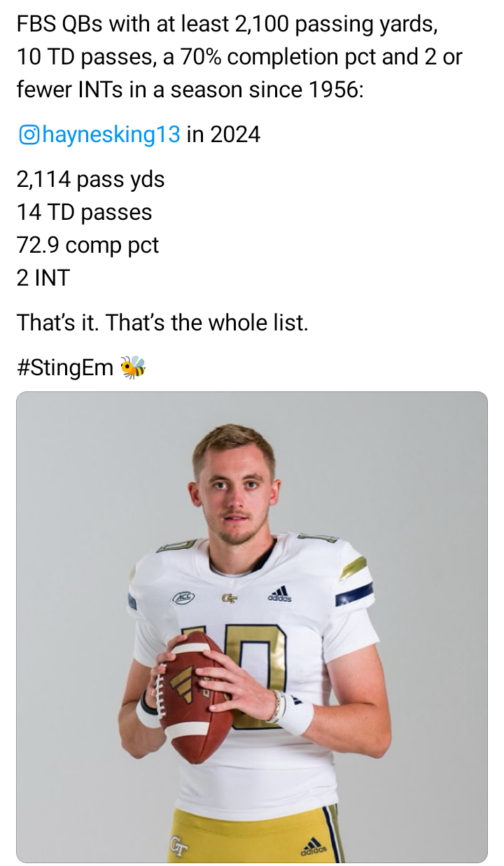Click the adidas logo on gold pants

coord(313,846)
